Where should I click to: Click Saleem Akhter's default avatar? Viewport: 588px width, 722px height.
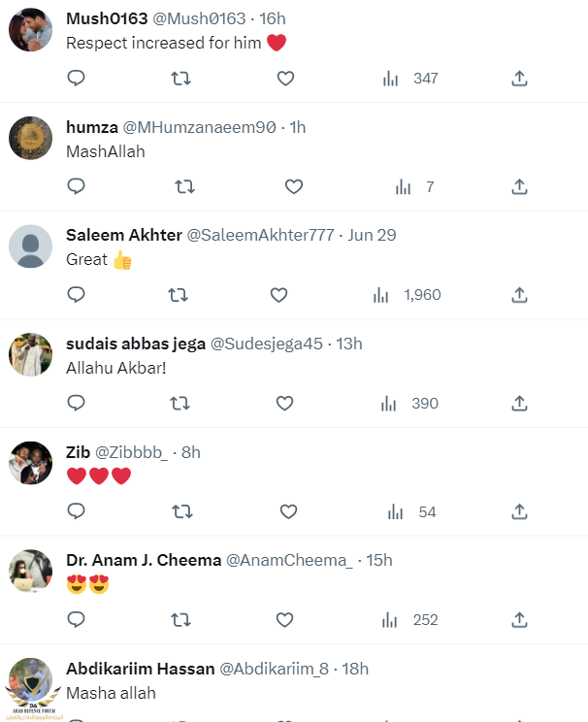pyautogui.click(x=30, y=246)
